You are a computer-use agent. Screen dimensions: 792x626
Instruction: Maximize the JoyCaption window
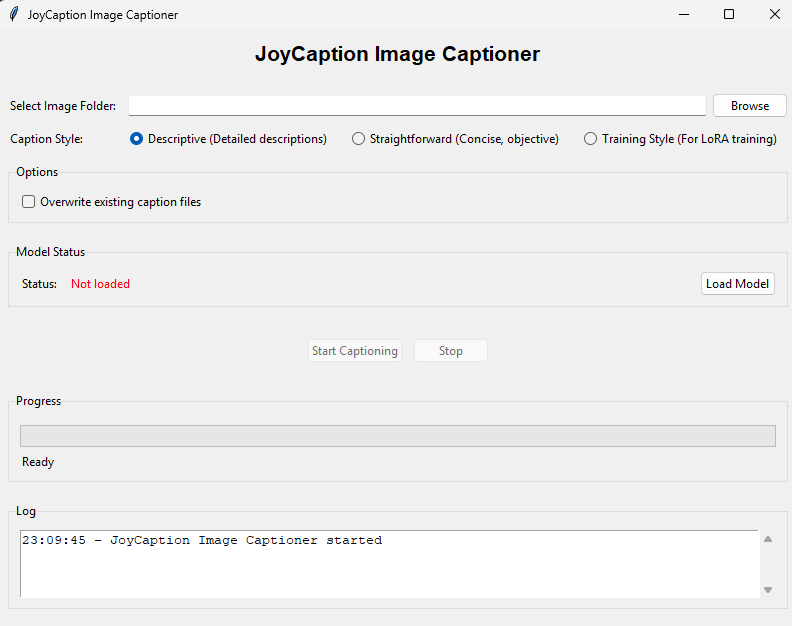(x=729, y=14)
